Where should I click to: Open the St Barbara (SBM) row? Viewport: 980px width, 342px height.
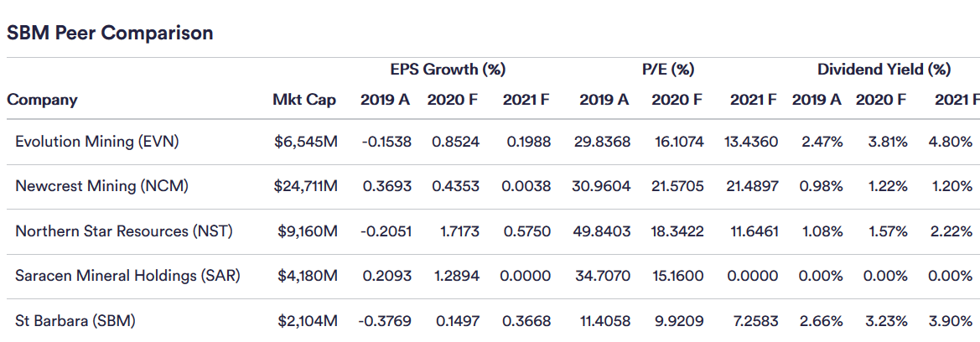coord(75,320)
